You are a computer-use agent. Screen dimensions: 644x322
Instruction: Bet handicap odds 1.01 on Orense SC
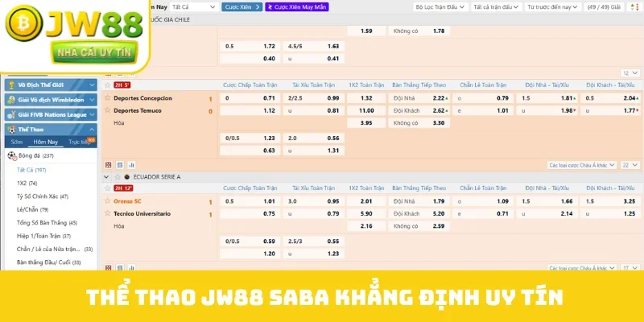click(x=250, y=201)
